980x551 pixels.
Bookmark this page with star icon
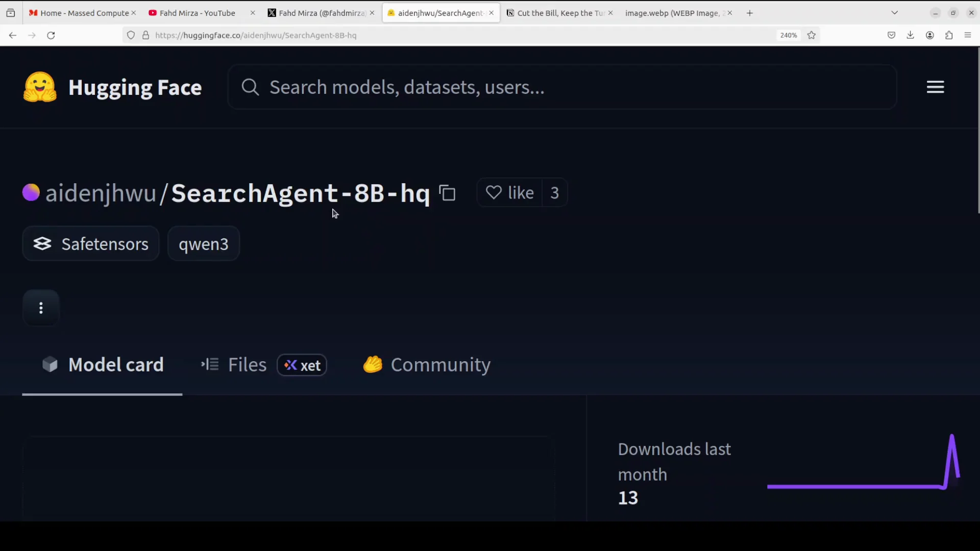(812, 35)
